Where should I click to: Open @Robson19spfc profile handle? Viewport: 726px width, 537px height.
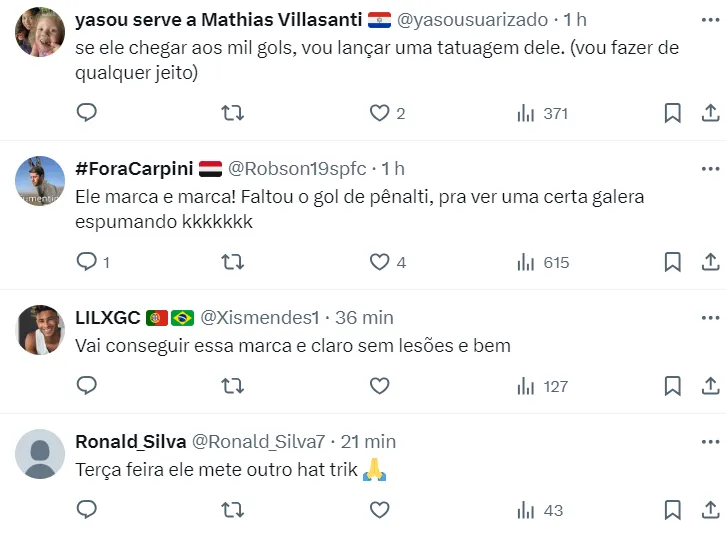point(297,168)
